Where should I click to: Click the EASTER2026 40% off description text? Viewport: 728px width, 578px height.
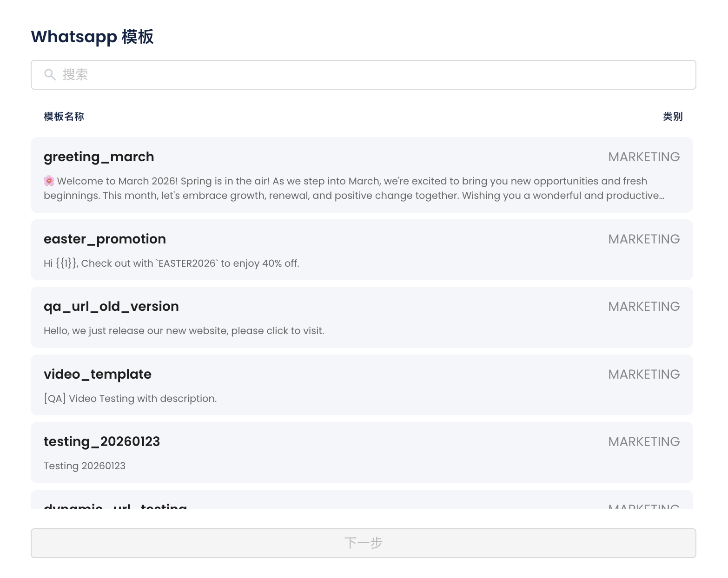[x=171, y=263]
